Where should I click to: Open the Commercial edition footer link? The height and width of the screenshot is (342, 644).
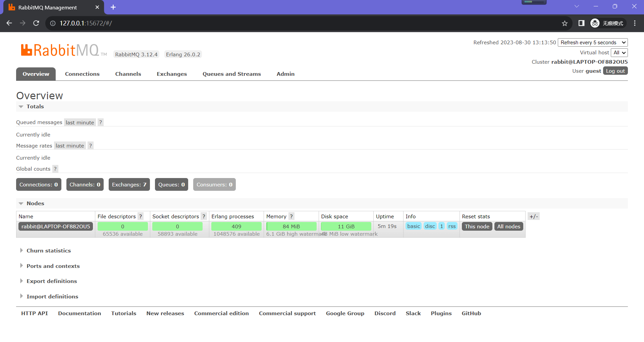[x=221, y=313]
